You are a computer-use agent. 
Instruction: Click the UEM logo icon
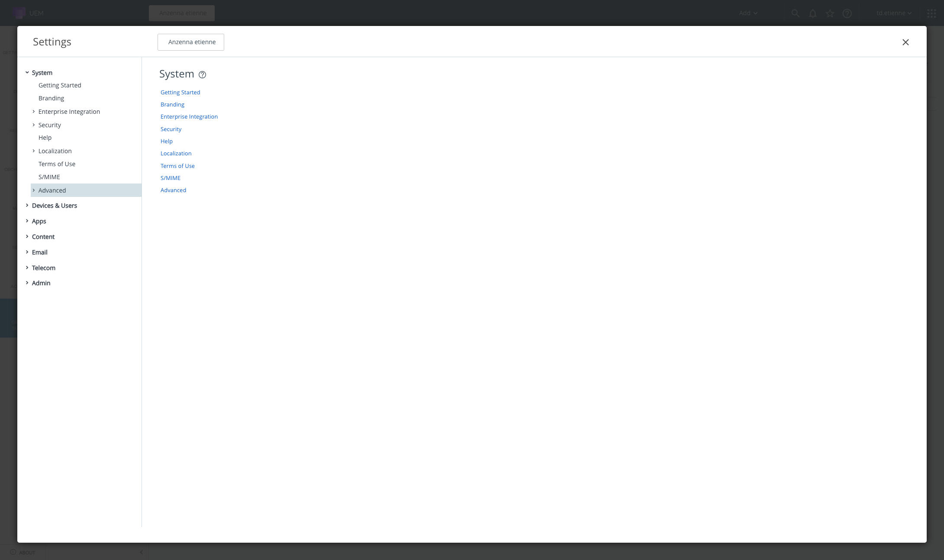[19, 13]
